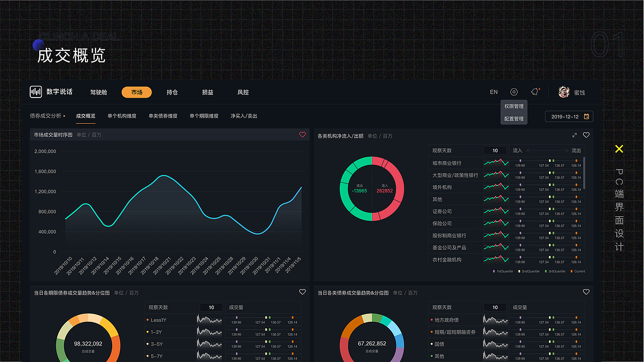Choose 配置管理 from settings menu

click(514, 119)
